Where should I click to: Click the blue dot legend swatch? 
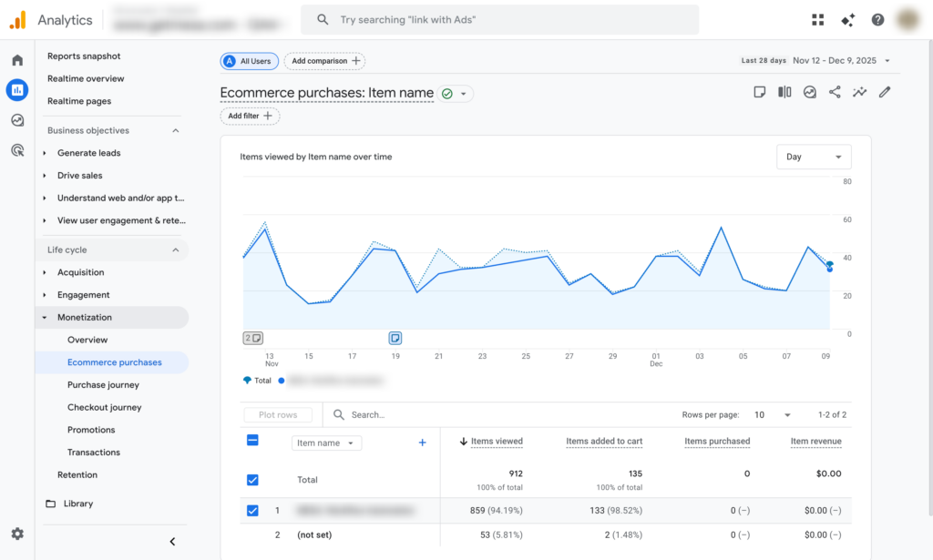point(282,381)
